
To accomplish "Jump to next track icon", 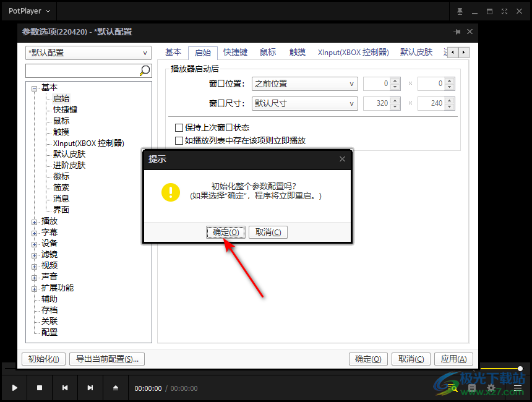I will 90,388.
